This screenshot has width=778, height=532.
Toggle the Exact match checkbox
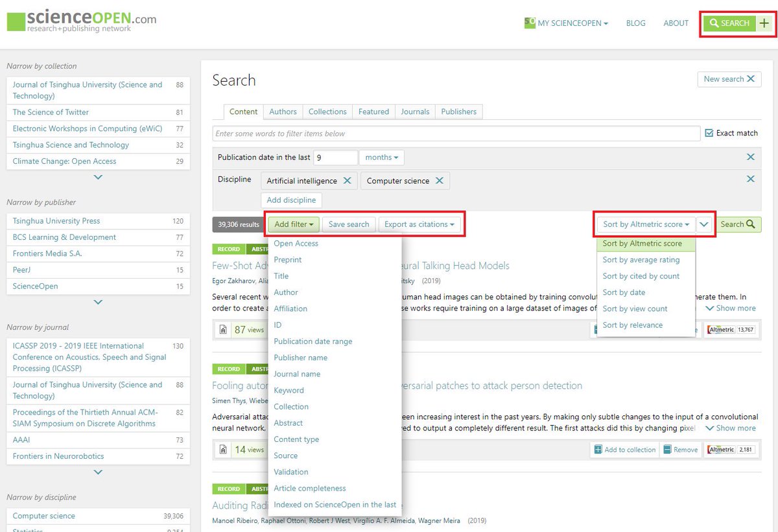tap(709, 133)
